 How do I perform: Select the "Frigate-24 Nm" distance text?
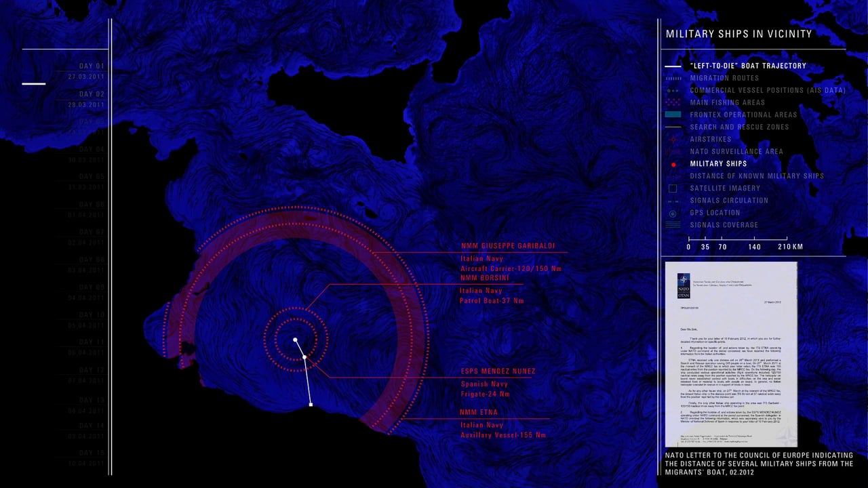point(485,394)
